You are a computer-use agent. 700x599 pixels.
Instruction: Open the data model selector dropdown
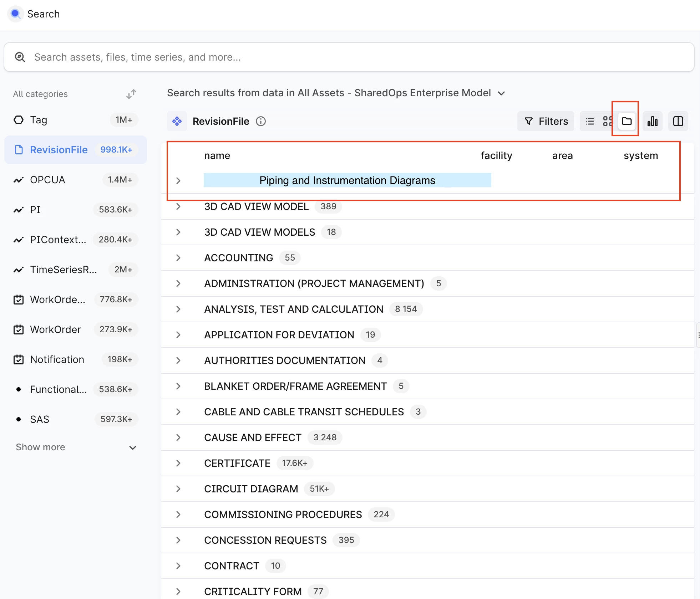[x=501, y=93]
